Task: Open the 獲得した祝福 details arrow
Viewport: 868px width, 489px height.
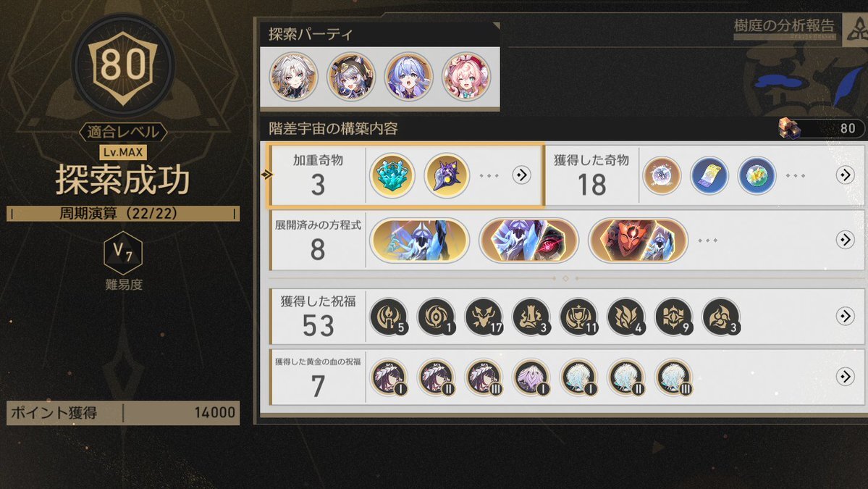Action: (845, 316)
